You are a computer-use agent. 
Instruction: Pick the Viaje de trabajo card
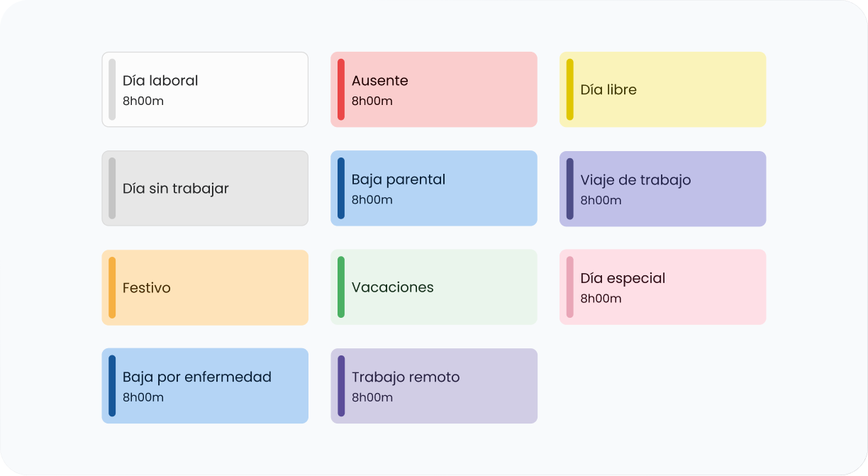pyautogui.click(x=663, y=189)
